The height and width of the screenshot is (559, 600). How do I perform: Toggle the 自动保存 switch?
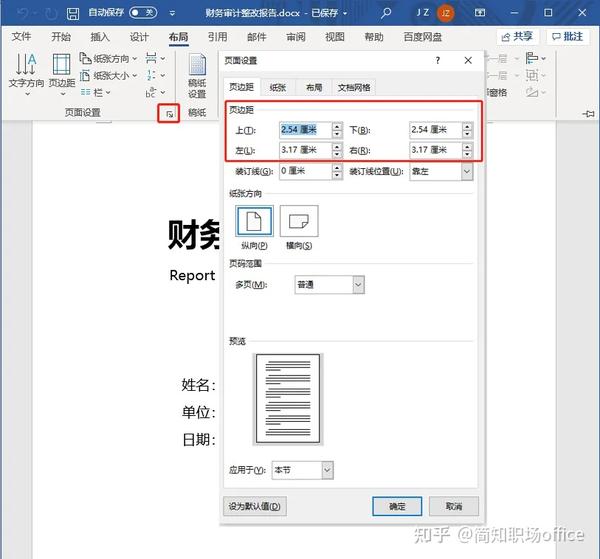(x=143, y=13)
